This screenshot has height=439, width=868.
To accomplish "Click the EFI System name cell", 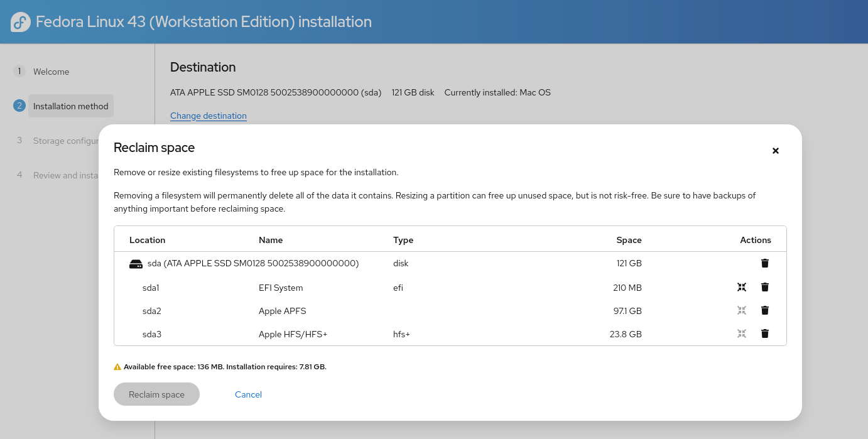I will click(x=281, y=288).
